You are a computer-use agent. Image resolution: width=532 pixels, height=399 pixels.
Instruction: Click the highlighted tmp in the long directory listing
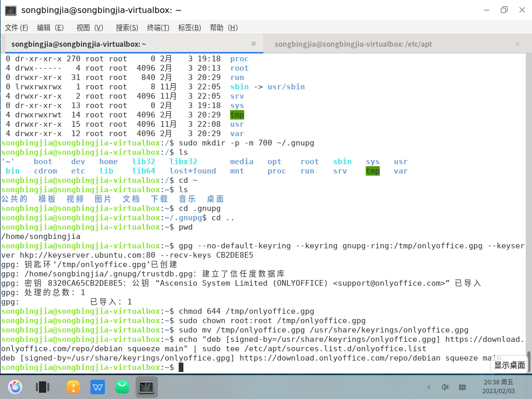[x=237, y=115]
